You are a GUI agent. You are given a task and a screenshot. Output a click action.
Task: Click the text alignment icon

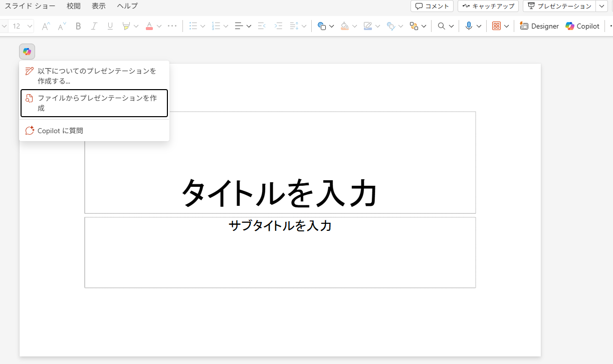[239, 26]
